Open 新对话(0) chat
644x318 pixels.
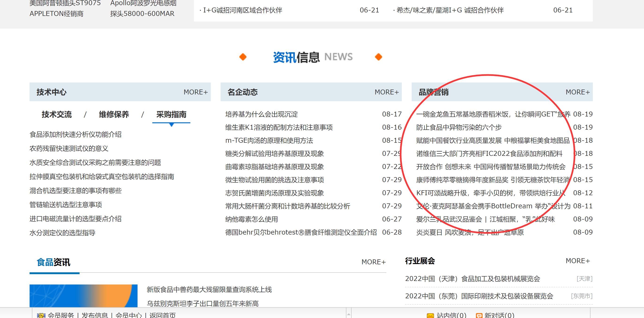(x=499, y=315)
